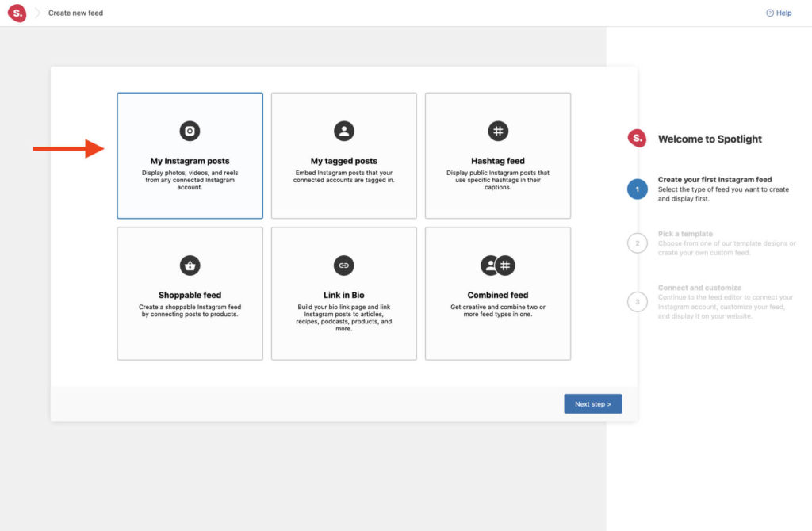The height and width of the screenshot is (531, 812).
Task: Click the Spotlight logo in top bar
Action: point(17,13)
